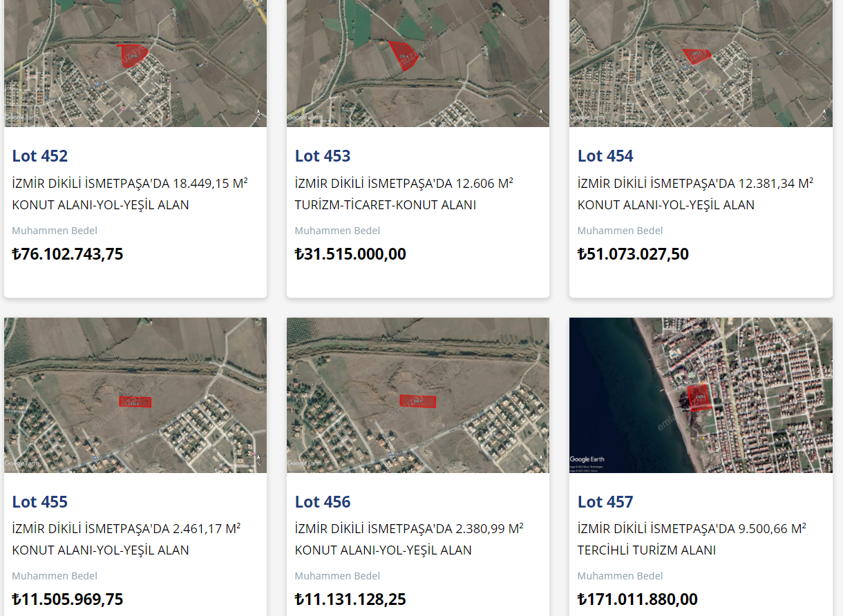
Task: Open the Lot 454 title link
Action: [605, 156]
